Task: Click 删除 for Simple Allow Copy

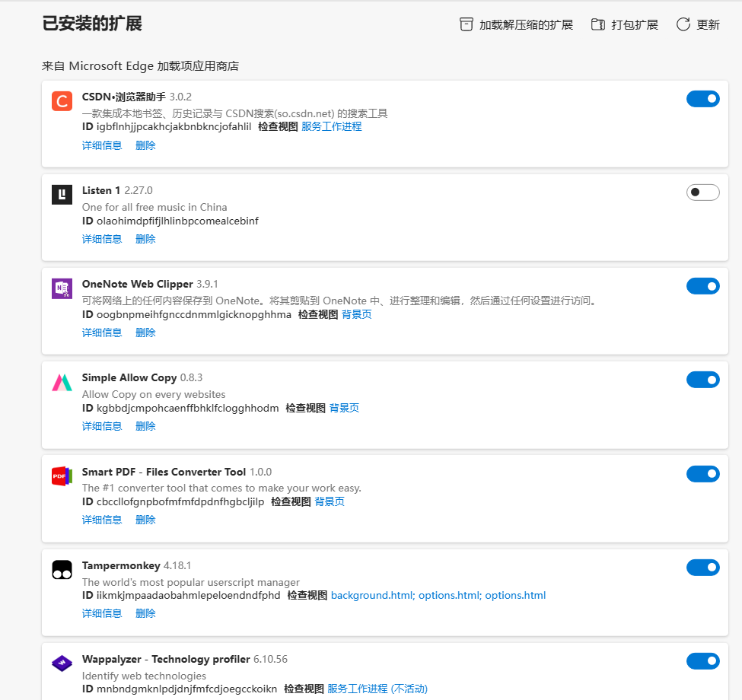Action: click(145, 426)
